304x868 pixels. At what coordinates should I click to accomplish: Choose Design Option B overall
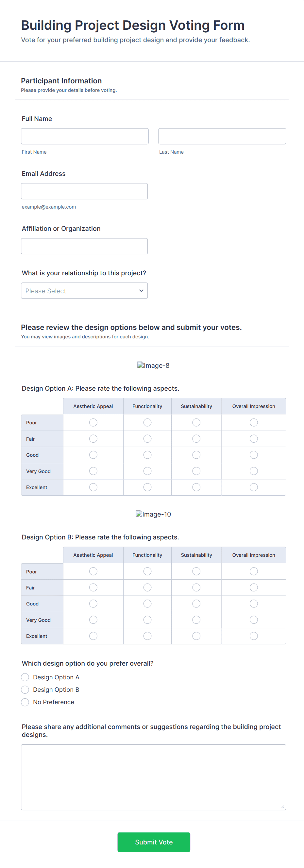[25, 689]
